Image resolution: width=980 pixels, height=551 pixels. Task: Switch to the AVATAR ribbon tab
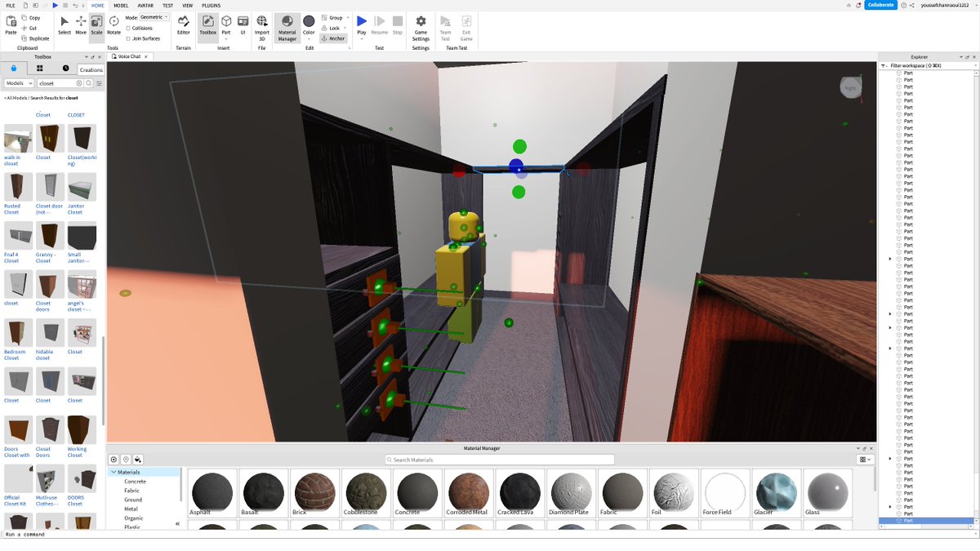click(145, 5)
